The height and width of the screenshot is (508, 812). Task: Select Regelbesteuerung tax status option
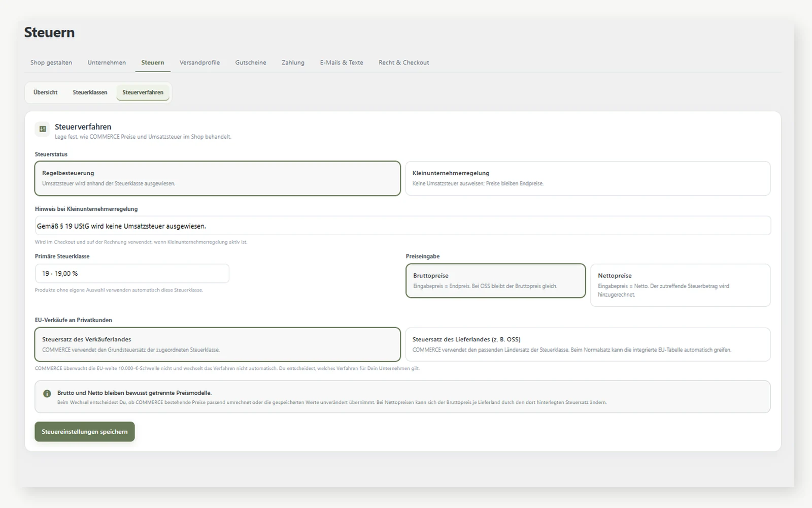(217, 178)
